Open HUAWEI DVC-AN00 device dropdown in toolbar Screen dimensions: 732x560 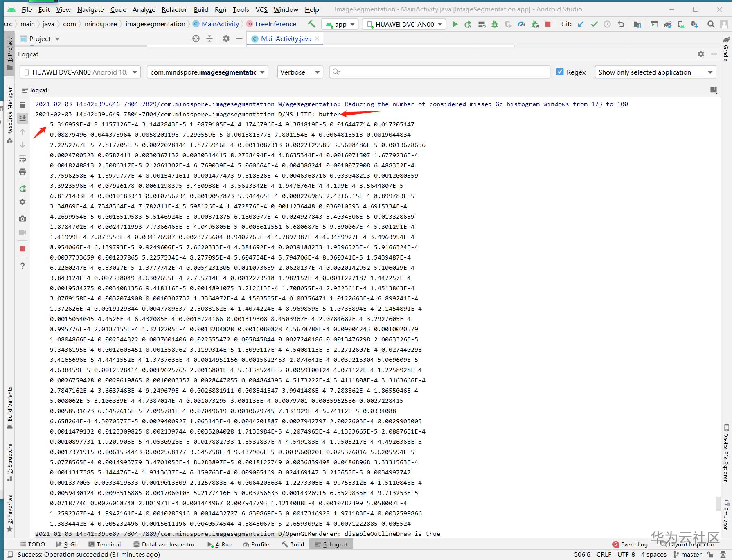(x=404, y=24)
